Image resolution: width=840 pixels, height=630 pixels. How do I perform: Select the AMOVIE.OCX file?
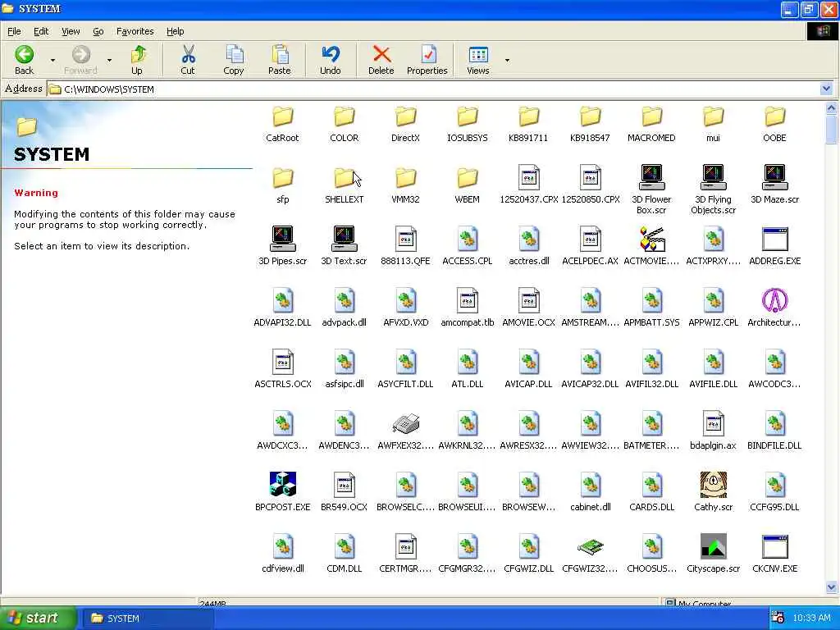[x=529, y=308]
